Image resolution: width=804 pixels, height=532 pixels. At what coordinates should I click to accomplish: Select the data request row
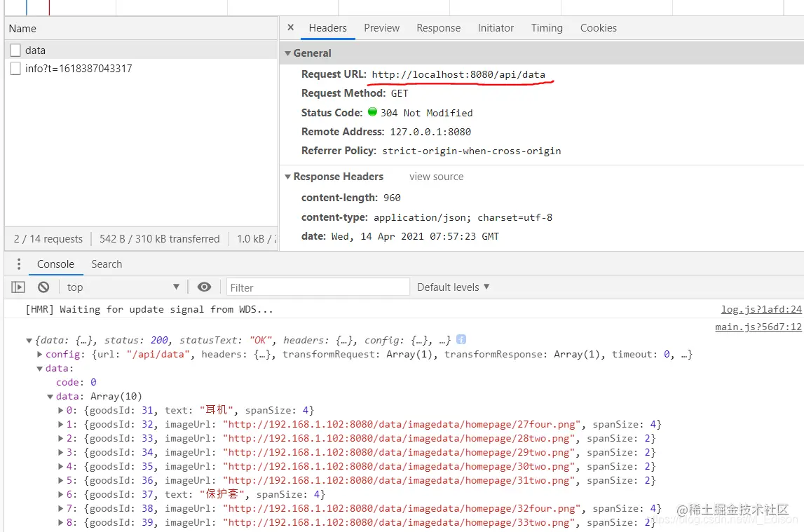[141, 50]
